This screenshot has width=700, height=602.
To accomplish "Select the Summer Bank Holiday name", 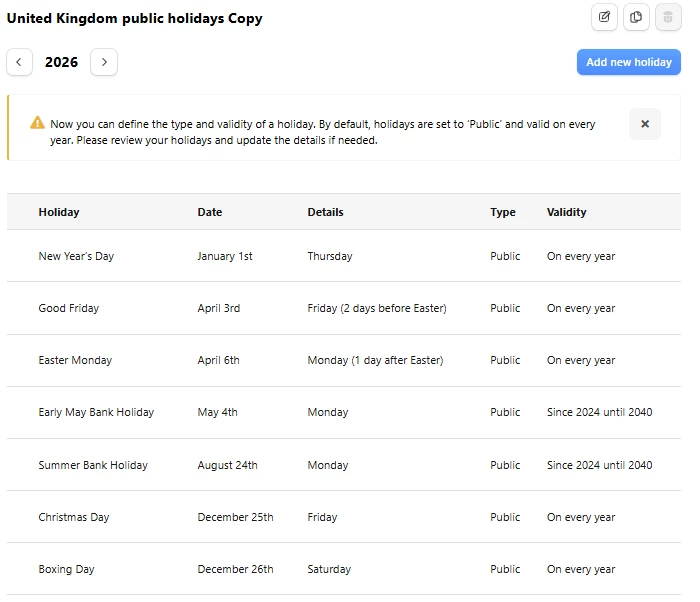I will (x=93, y=465).
